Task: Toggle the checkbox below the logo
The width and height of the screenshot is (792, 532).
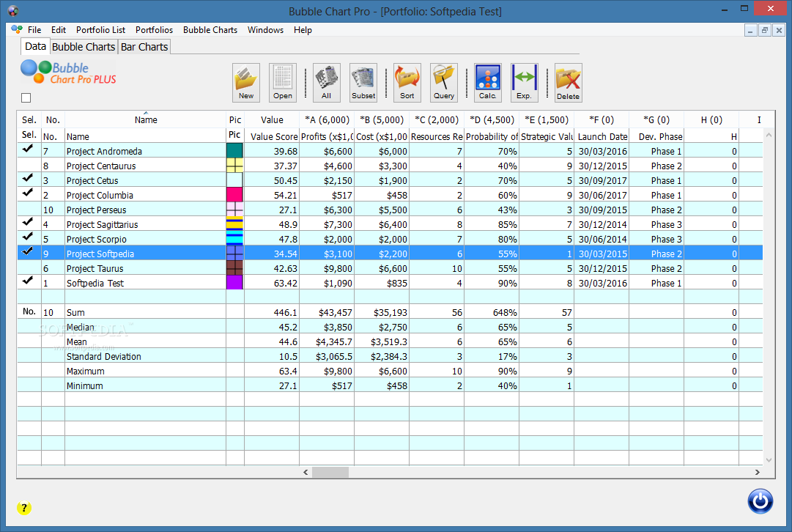Action: (x=26, y=98)
